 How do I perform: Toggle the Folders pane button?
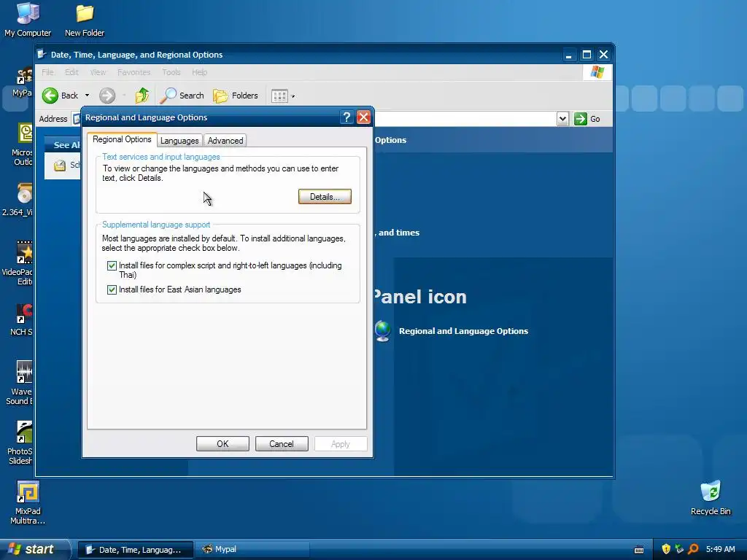pos(236,96)
